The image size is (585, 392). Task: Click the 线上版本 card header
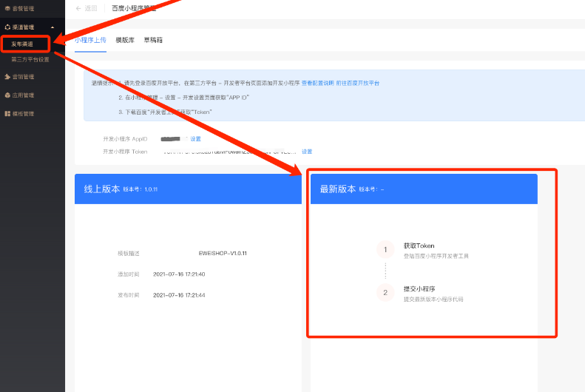tap(188, 189)
